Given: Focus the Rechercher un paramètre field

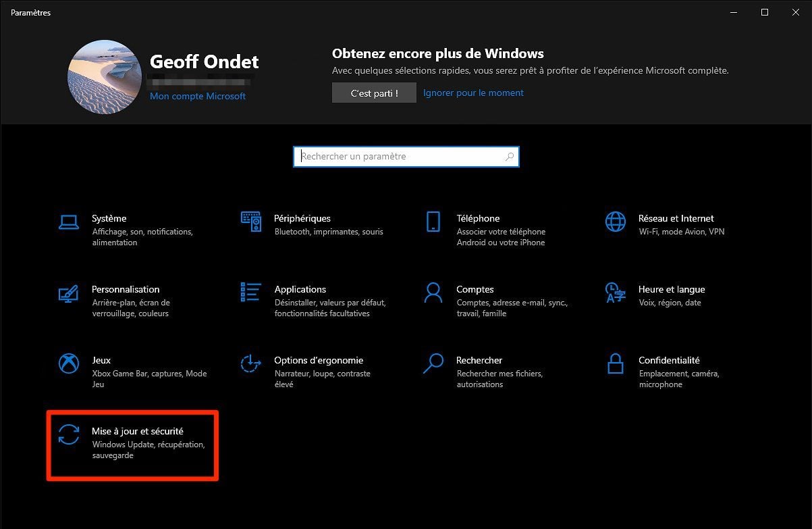Looking at the screenshot, I should (406, 156).
